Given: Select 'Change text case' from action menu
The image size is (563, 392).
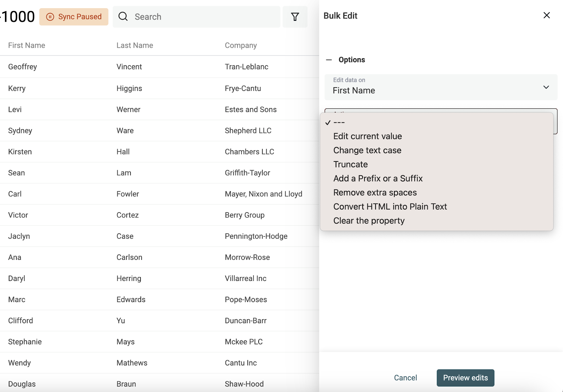Looking at the screenshot, I should pos(367,150).
